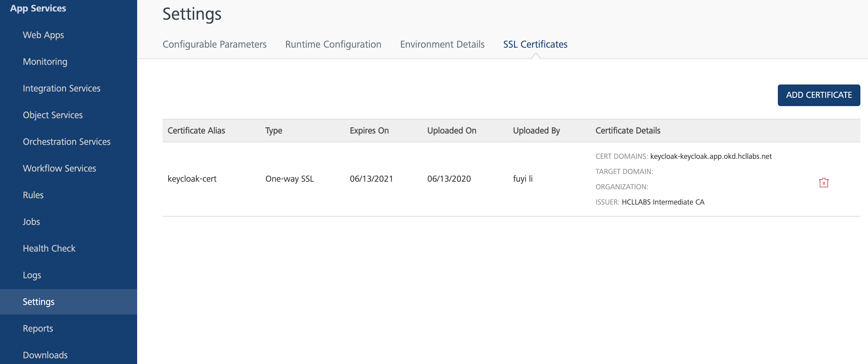This screenshot has width=868, height=364.
Task: Open the Rules sidebar item
Action: (33, 195)
